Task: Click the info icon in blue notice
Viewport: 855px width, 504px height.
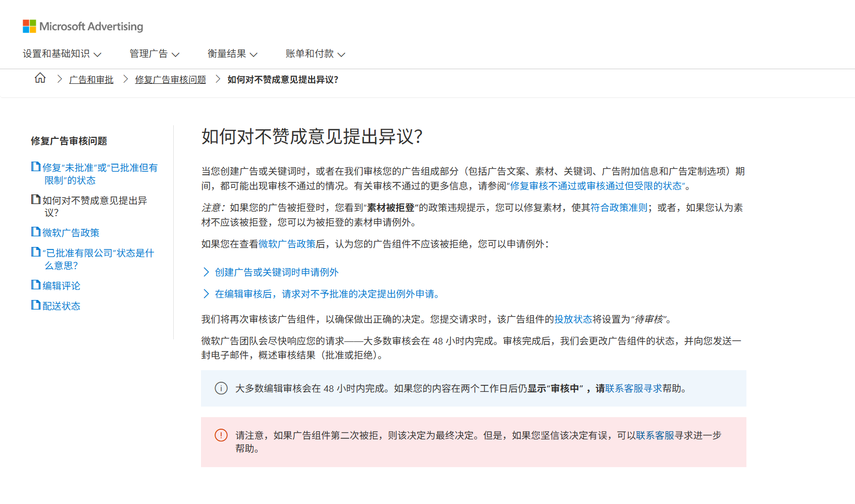Action: [221, 388]
